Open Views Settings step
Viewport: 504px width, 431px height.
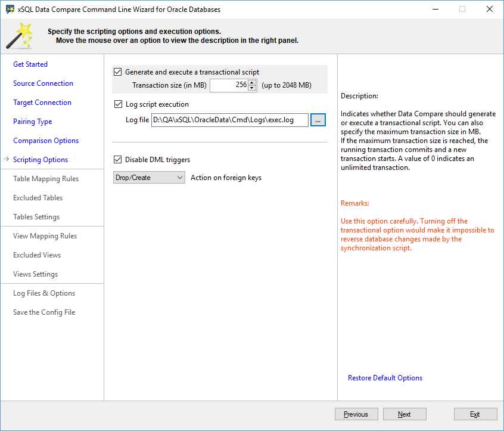(35, 274)
